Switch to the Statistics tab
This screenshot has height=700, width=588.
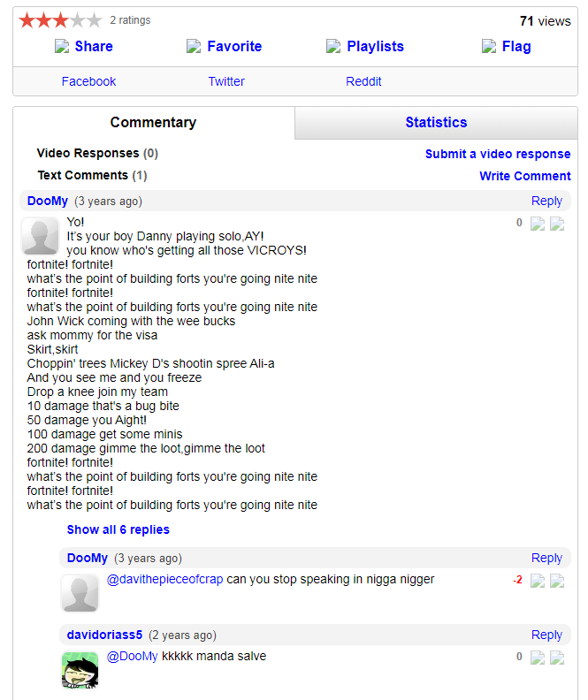436,123
